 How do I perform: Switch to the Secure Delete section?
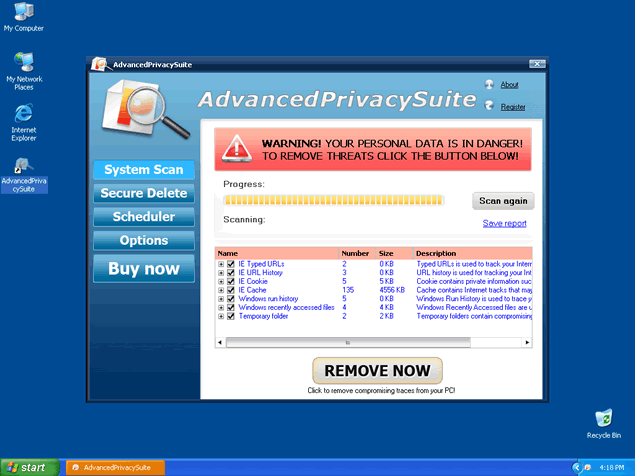point(144,193)
